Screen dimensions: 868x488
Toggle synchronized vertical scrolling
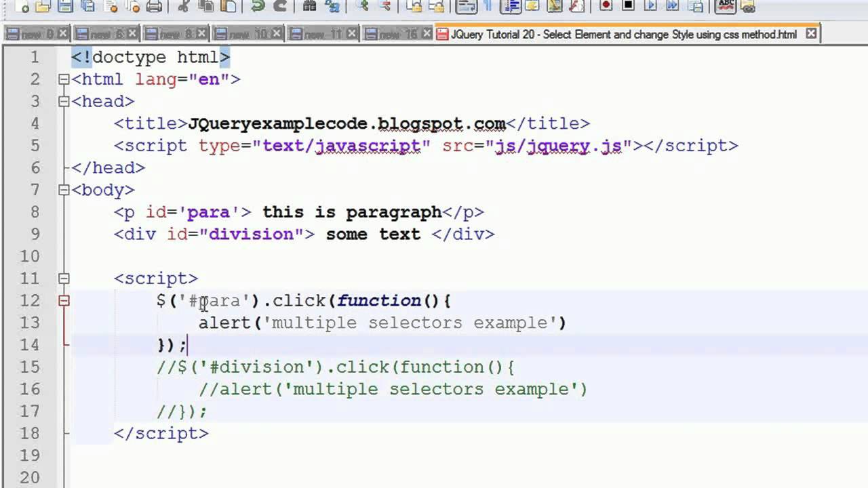point(413,6)
